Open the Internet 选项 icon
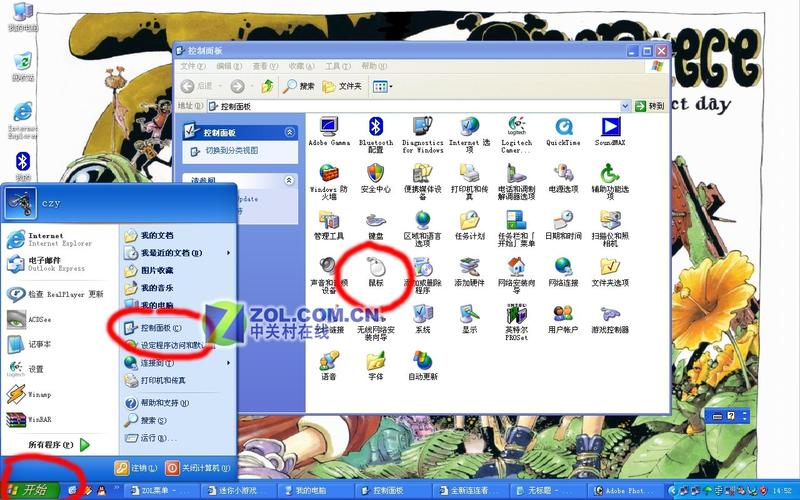This screenshot has width=800, height=500. point(469,135)
